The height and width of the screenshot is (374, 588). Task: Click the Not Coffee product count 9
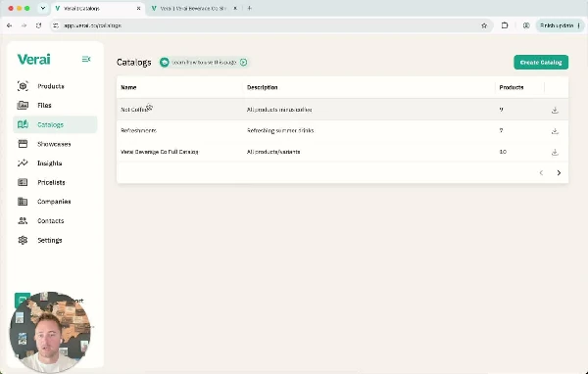(501, 110)
